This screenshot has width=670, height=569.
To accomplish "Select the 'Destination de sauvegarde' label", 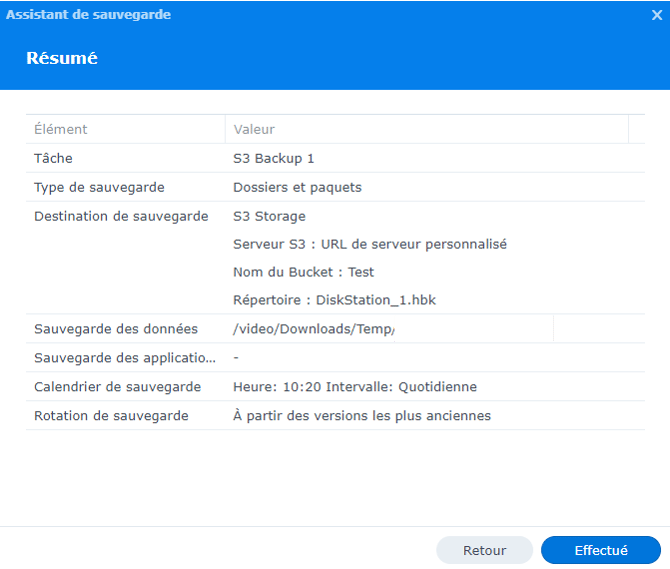I will click(x=121, y=217).
